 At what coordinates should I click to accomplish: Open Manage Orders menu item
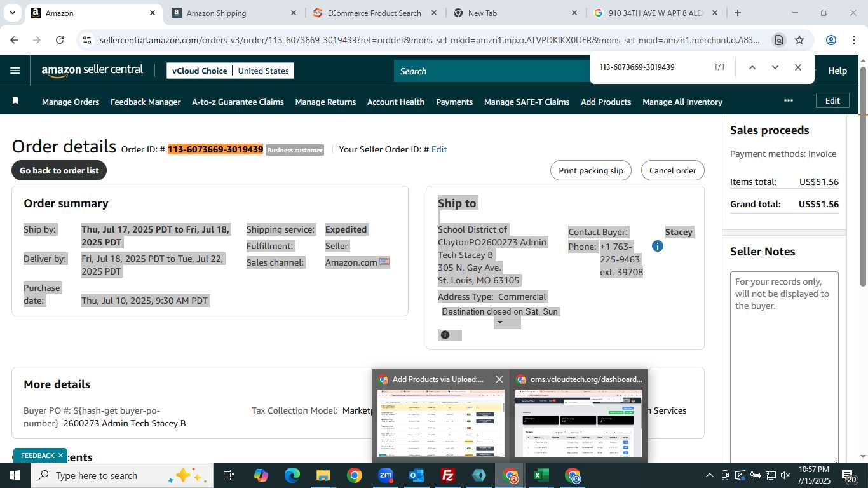(x=71, y=102)
